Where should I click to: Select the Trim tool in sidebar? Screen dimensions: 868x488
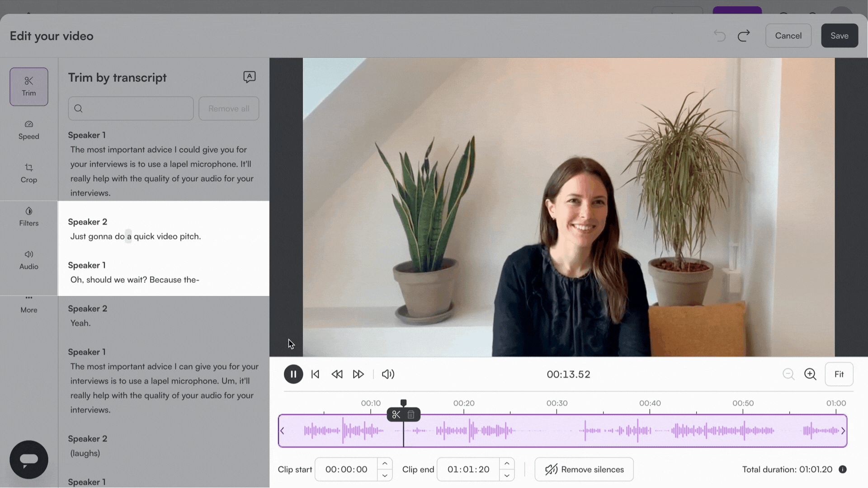tap(29, 86)
